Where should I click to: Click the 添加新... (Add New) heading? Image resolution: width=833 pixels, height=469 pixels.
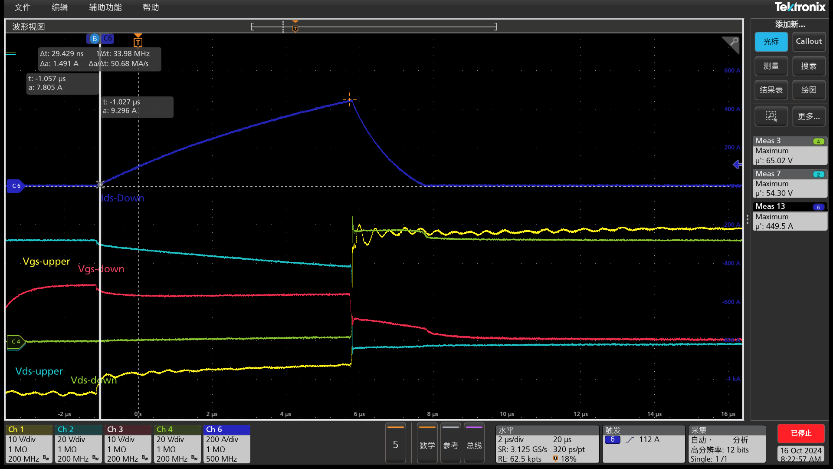(790, 24)
